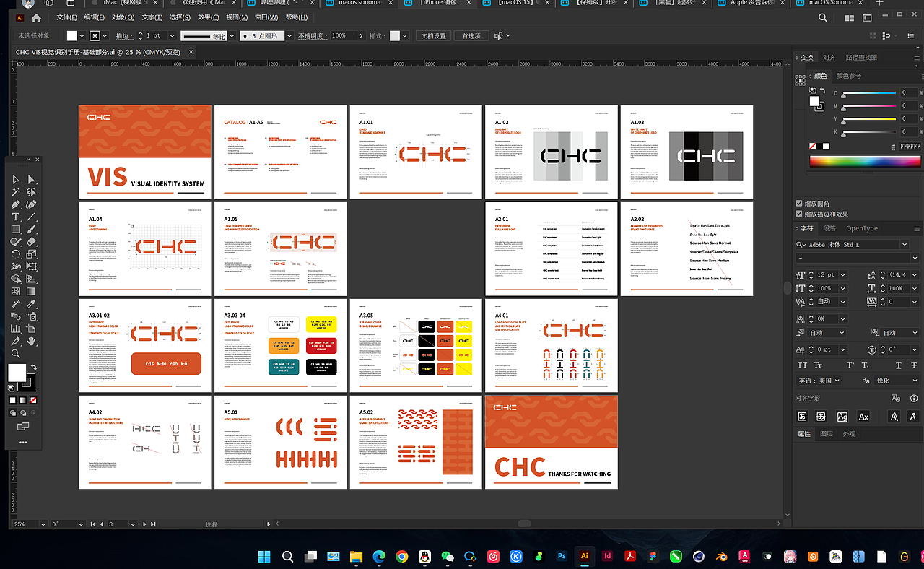Swap fill and stroke colors
Viewport: 924px width, 569px height.
click(x=33, y=368)
